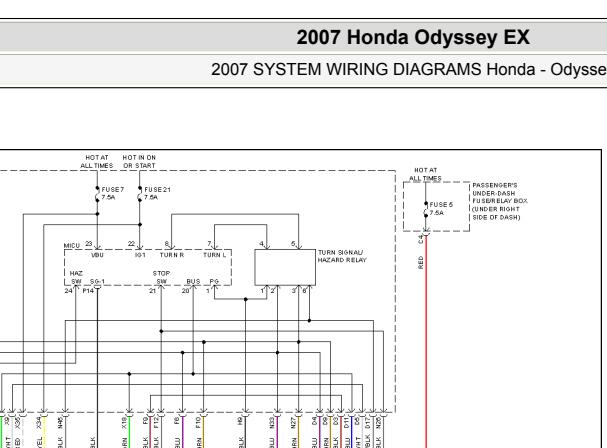Click the 'F10' connector label
The height and width of the screenshot is (448, 607).
coord(198,422)
